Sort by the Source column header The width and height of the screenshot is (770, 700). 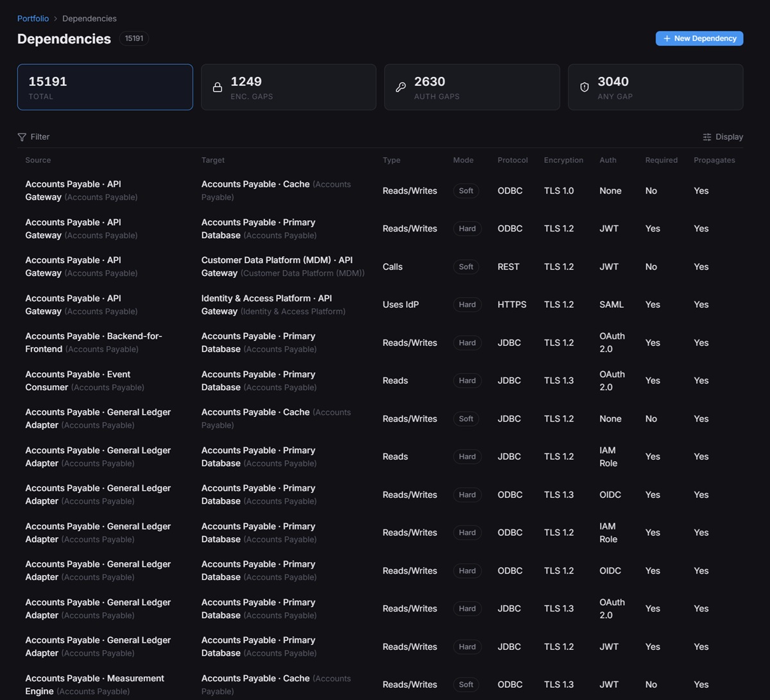coord(38,160)
